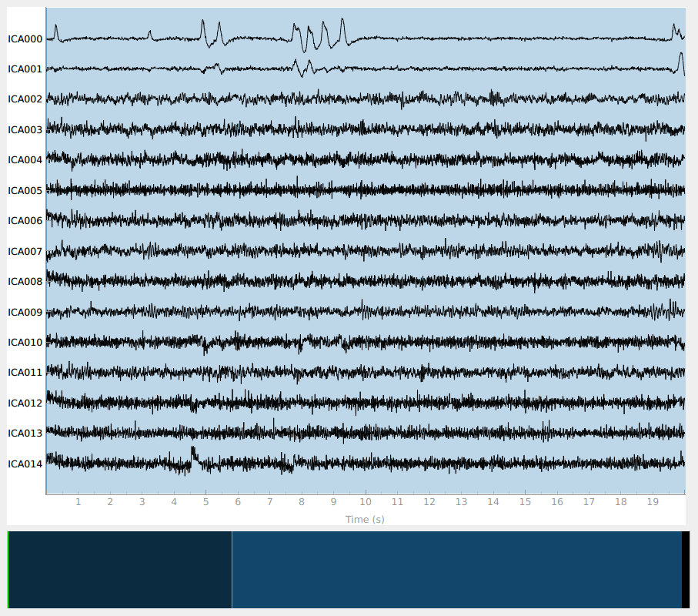Mark the ICA014 label for exclusion

(25, 464)
